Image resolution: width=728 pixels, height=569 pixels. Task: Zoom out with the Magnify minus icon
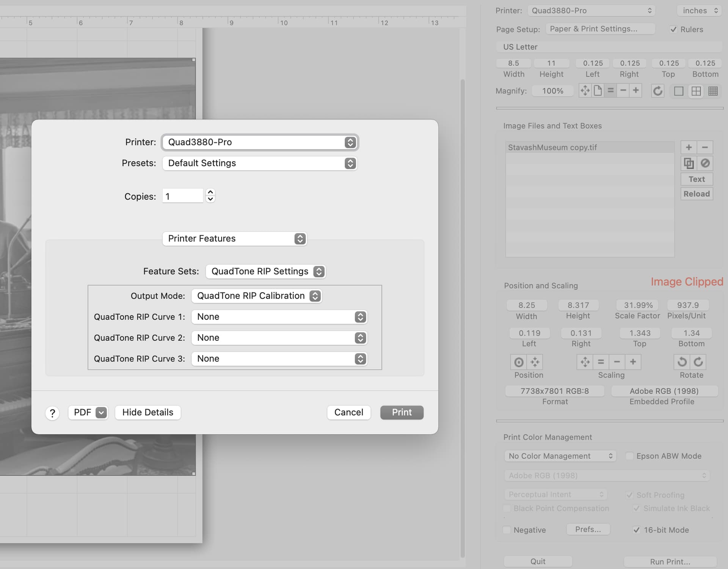623,91
